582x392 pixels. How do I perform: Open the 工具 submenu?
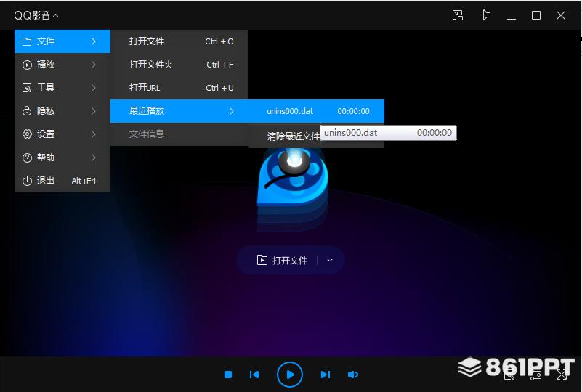point(62,88)
